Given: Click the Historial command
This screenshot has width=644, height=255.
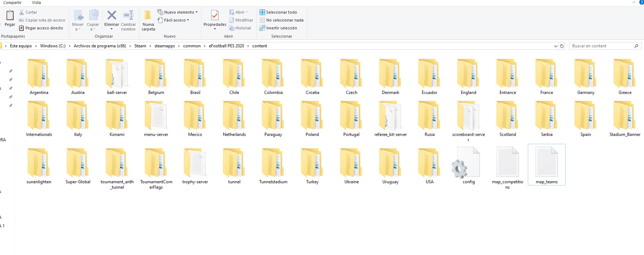Looking at the screenshot, I should pos(240,28).
